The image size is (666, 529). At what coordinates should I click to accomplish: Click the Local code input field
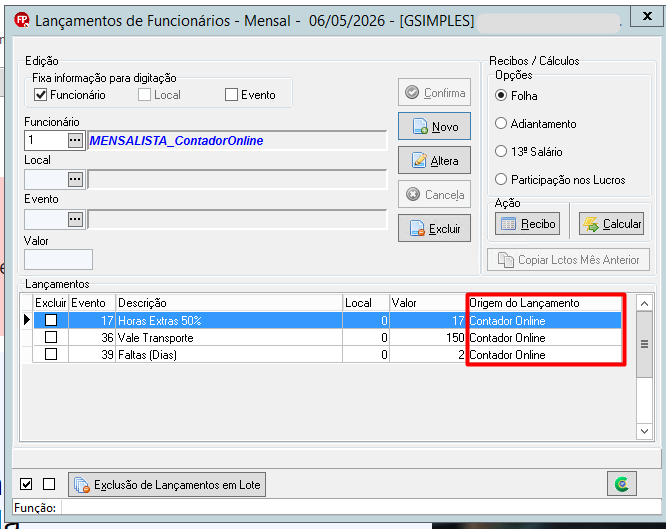[46, 179]
